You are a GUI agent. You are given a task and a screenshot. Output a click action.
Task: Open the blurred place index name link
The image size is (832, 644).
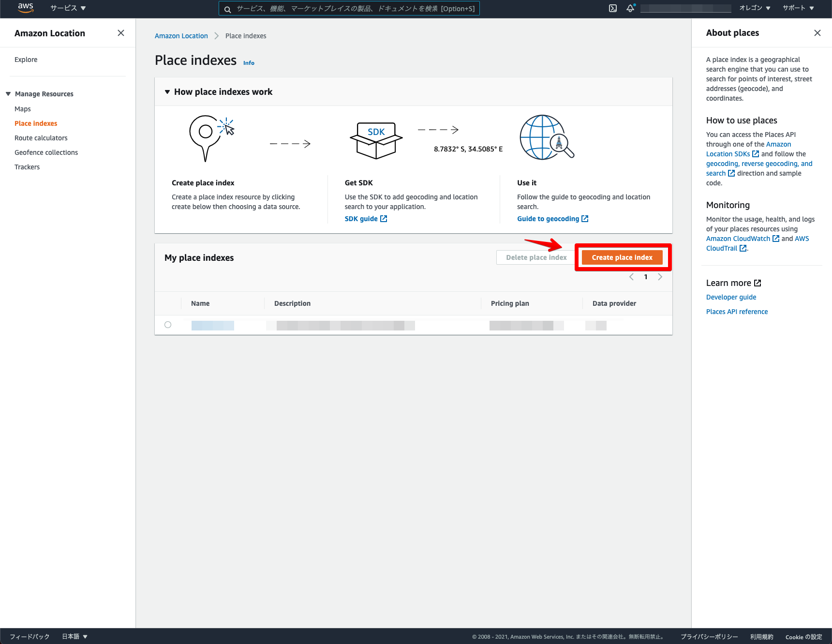[x=212, y=326]
